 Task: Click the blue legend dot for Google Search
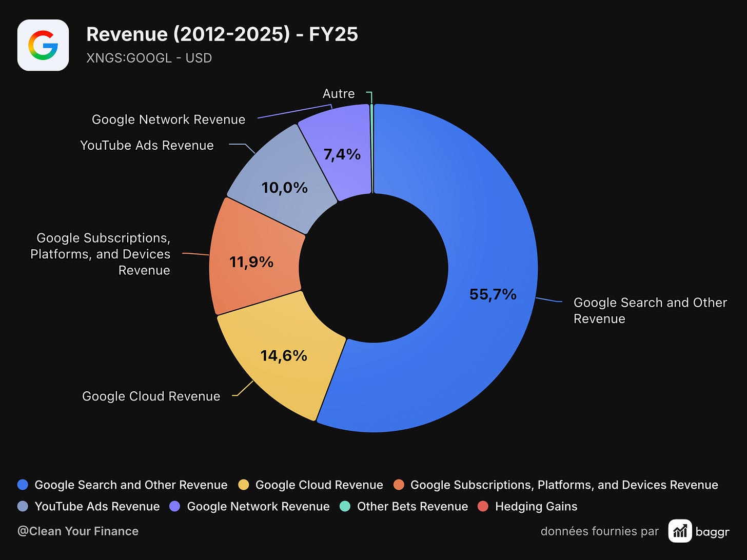23,485
